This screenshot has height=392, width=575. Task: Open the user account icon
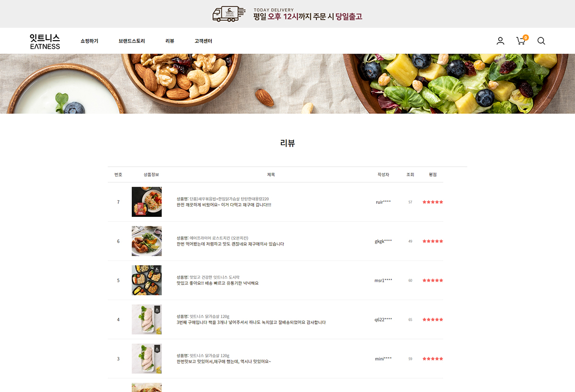[500, 41]
